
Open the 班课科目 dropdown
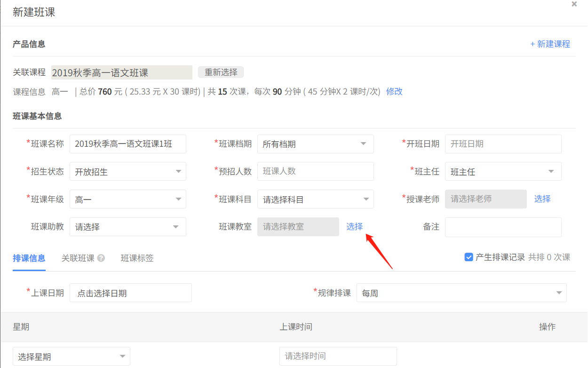tap(316, 199)
